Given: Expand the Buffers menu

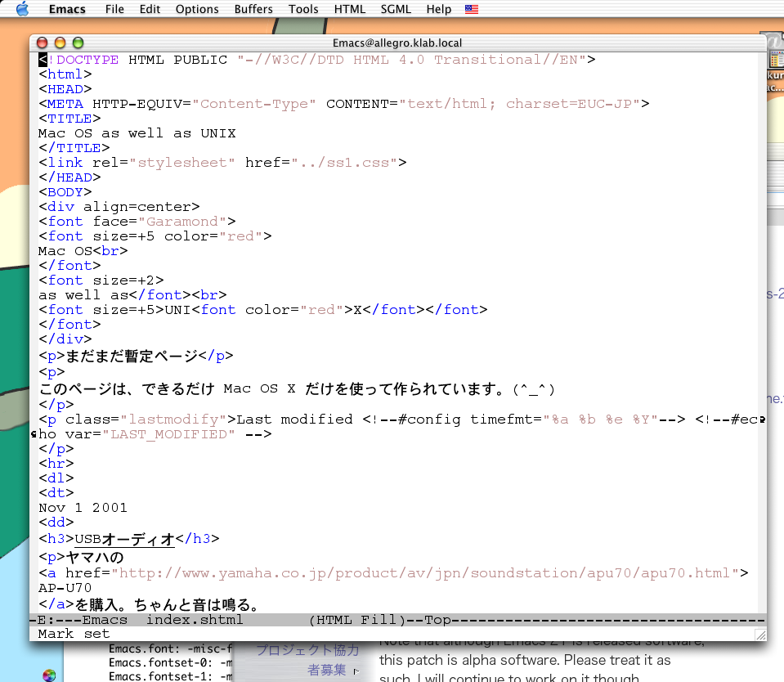Looking at the screenshot, I should click(253, 9).
